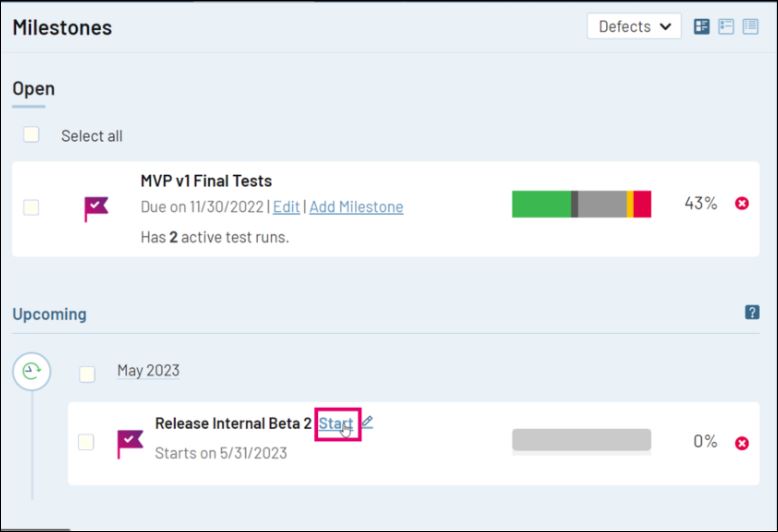
Task: Delete the Release Internal Beta 2 milestone
Action: point(742,443)
